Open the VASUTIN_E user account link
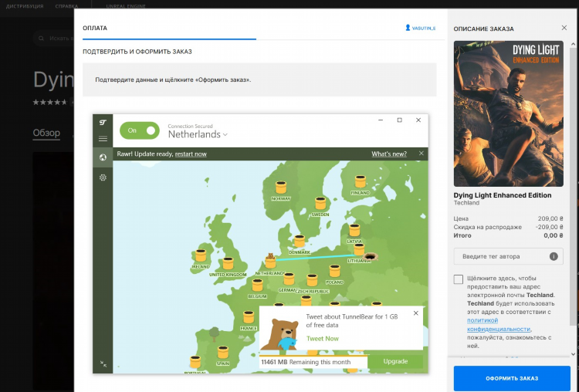The width and height of the screenshot is (579, 392). 421,28
